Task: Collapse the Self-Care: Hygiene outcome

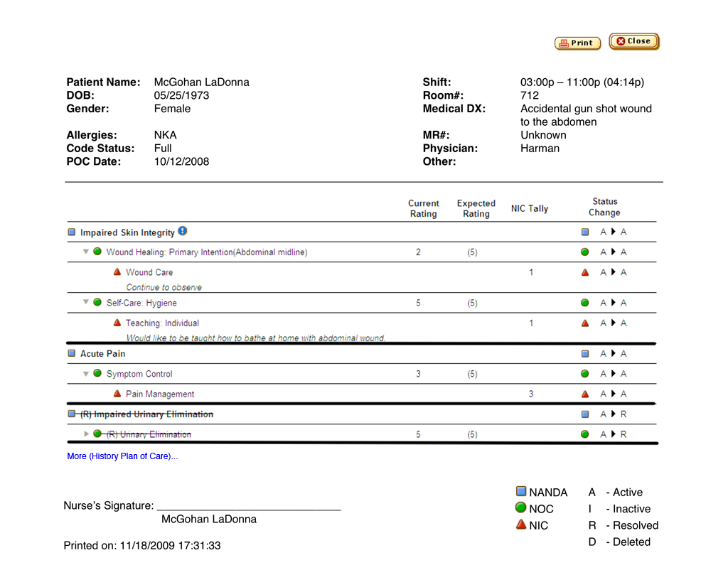Action: [x=86, y=302]
